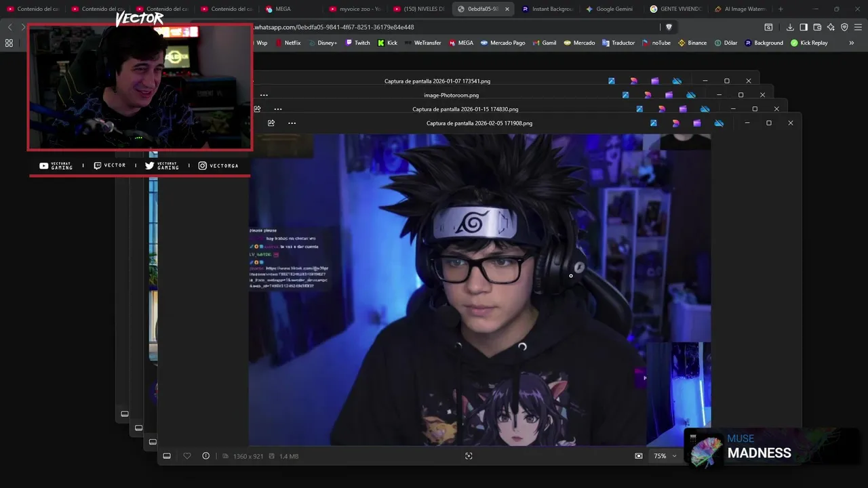Toggle filmstrip icon of image-Photoroom.png window
Screen dimensions: 868x488
point(138,428)
